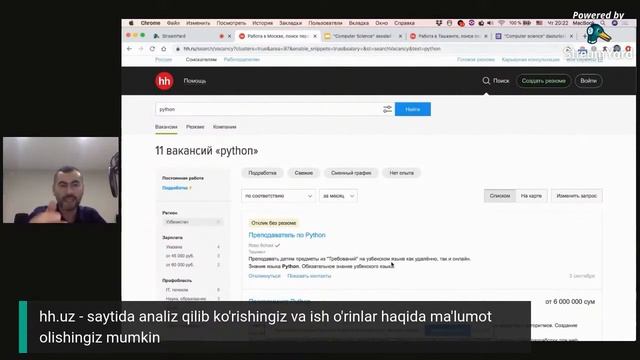
Task: Click the Изменить запрос button
Action: click(x=576, y=196)
